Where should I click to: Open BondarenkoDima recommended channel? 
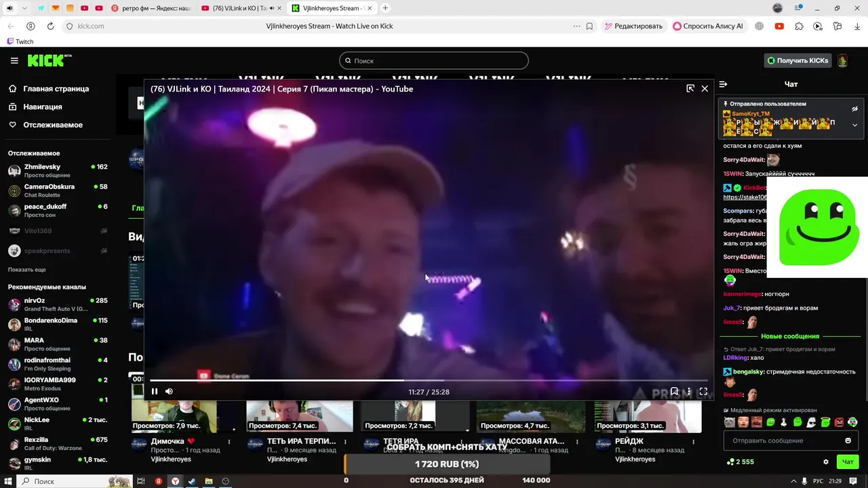pyautogui.click(x=58, y=324)
